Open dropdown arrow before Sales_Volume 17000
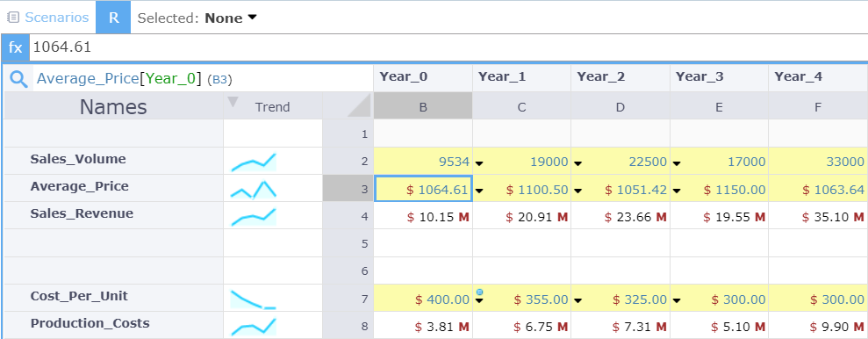 pos(677,163)
